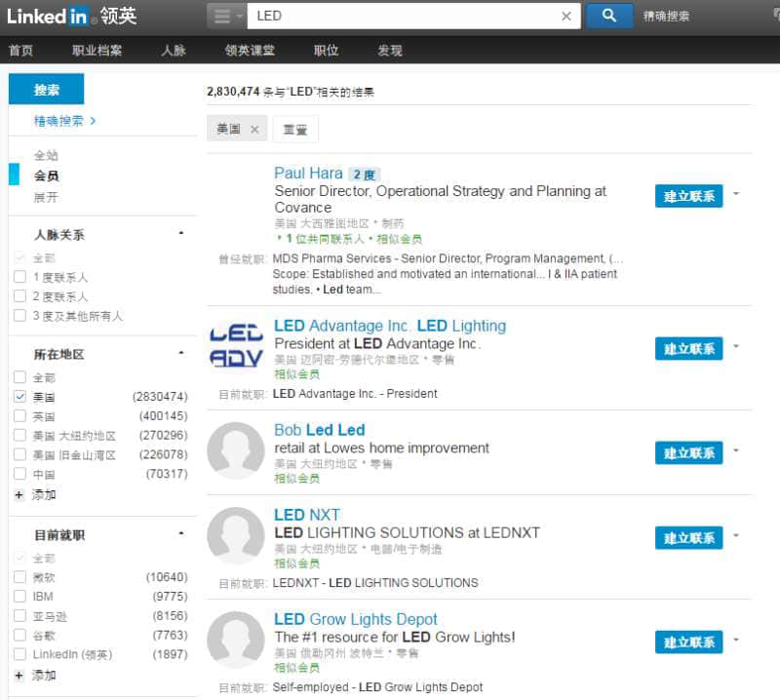Open dropdown arrow beside Paul Hara's connect button
The image size is (780, 700).
pyautogui.click(x=736, y=194)
